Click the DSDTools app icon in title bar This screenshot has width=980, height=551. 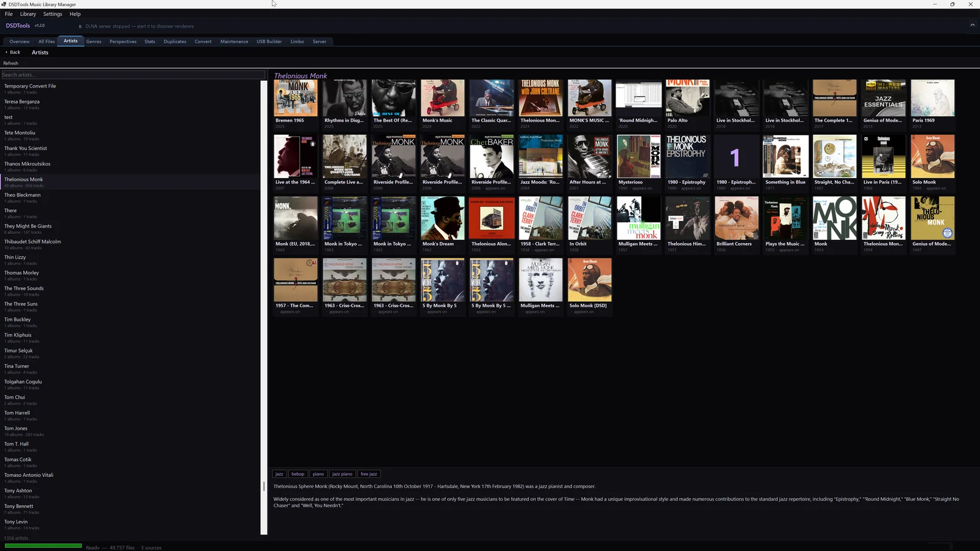pyautogui.click(x=4, y=4)
